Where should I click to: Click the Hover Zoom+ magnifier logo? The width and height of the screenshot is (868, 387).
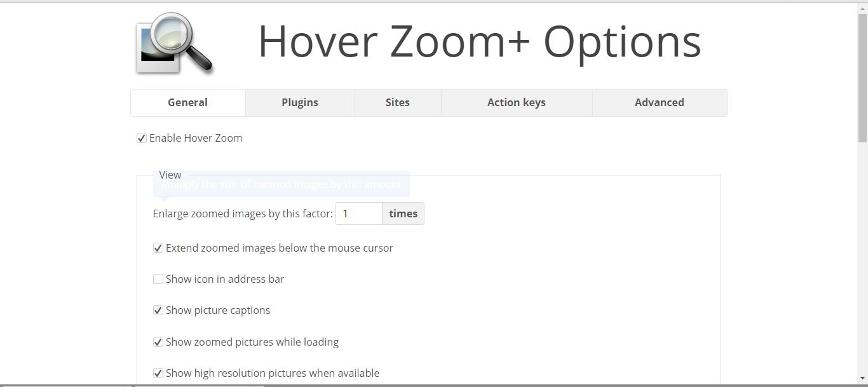pyautogui.click(x=173, y=44)
